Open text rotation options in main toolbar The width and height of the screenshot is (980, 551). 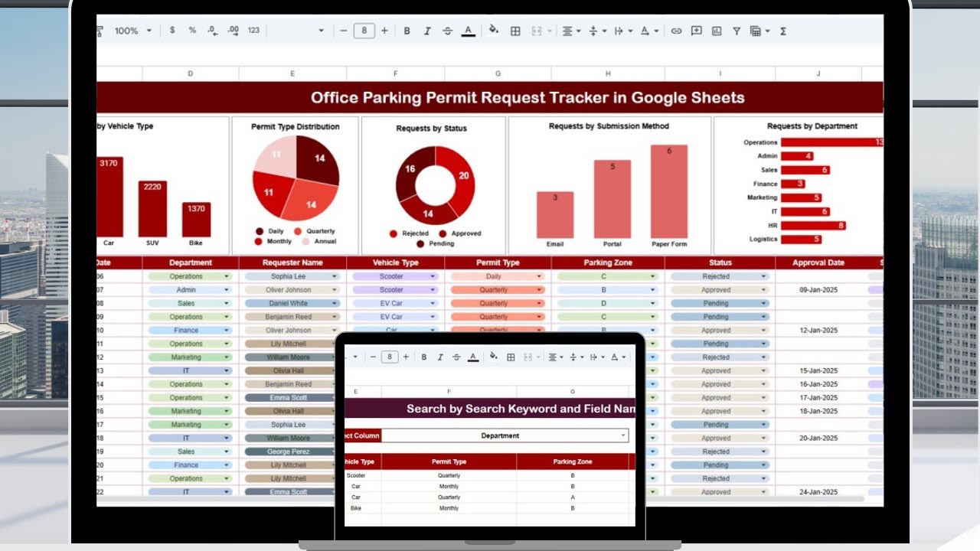click(x=648, y=31)
